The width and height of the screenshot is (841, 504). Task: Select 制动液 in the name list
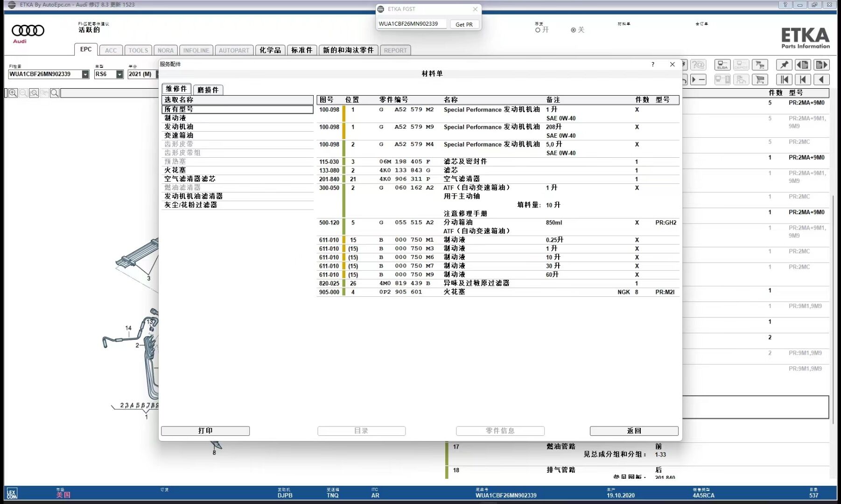[x=238, y=118]
